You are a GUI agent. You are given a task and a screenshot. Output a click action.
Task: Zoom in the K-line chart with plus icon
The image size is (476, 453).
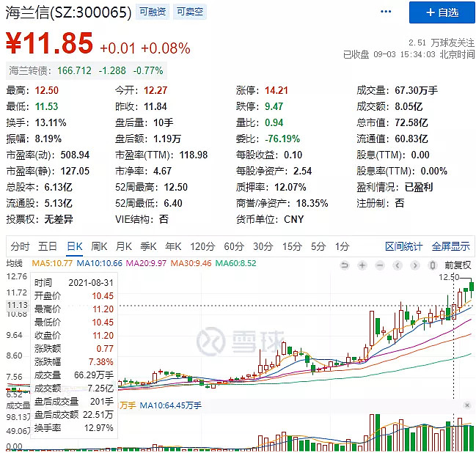coord(362,265)
